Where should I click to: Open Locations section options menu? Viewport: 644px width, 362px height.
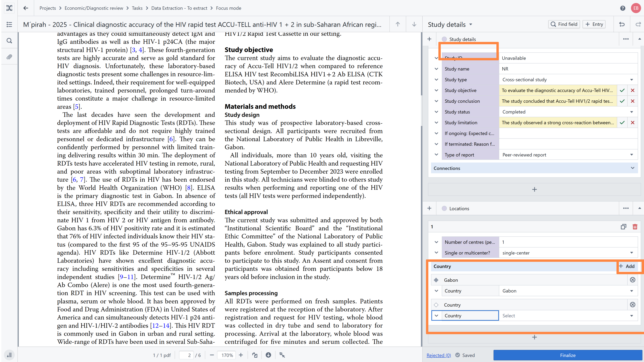(626, 208)
